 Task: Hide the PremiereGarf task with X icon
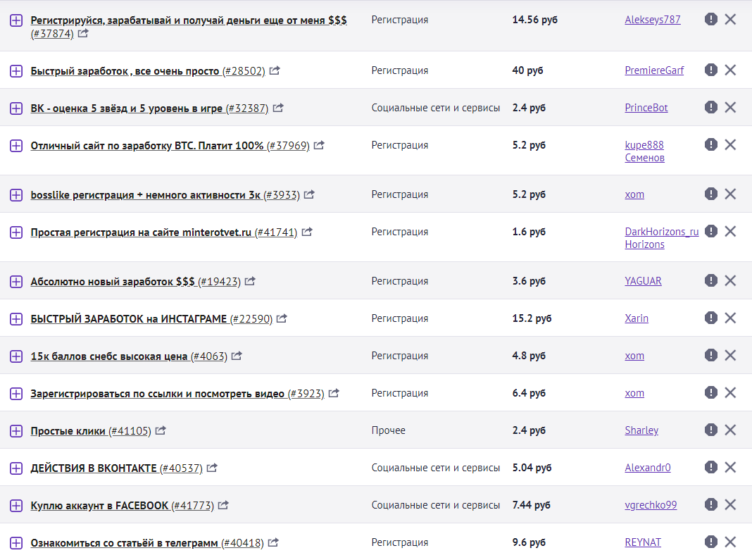730,70
